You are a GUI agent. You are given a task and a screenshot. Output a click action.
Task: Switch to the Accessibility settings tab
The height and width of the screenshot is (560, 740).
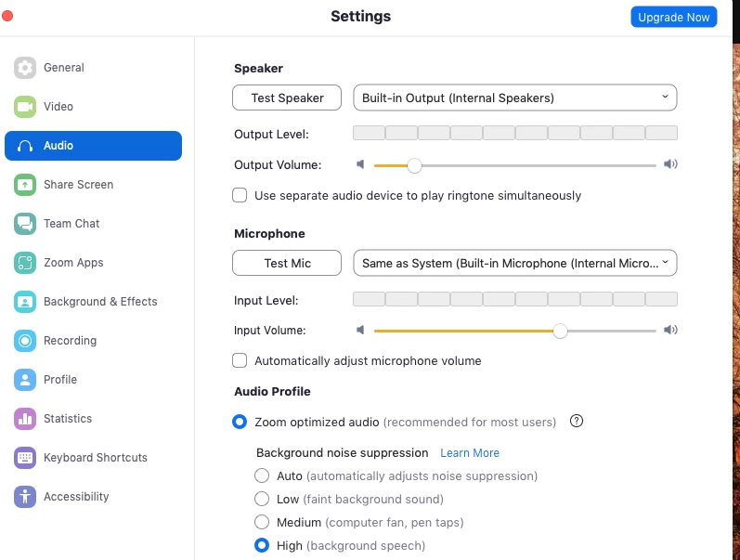pyautogui.click(x=76, y=497)
